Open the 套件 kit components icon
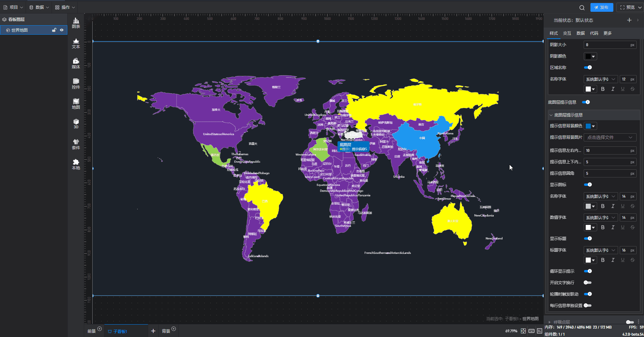 [x=76, y=144]
